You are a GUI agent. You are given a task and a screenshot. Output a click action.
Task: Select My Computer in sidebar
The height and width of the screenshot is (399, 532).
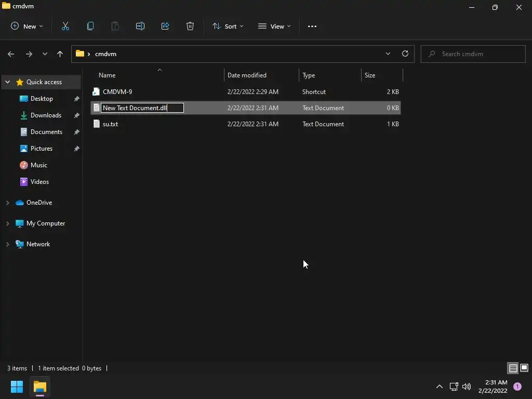(x=46, y=223)
